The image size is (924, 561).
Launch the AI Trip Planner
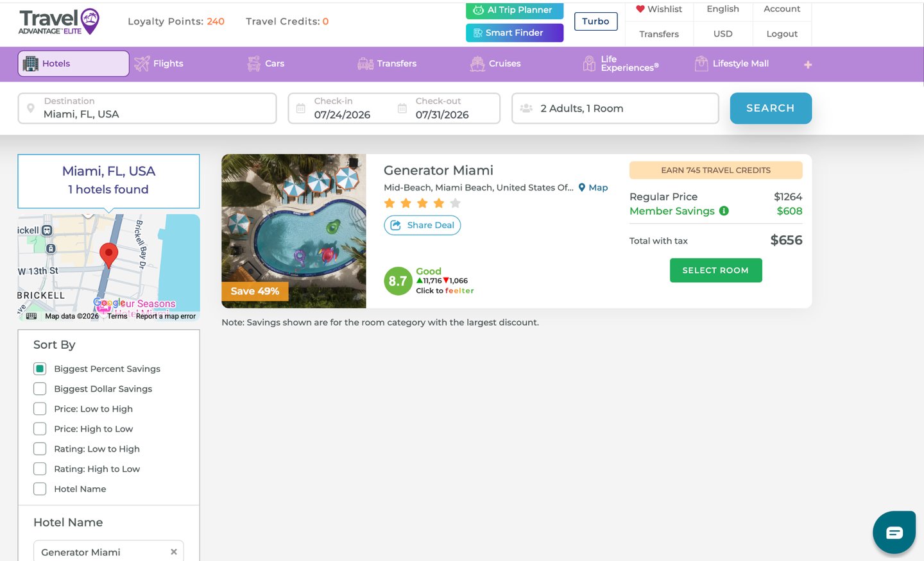point(515,10)
